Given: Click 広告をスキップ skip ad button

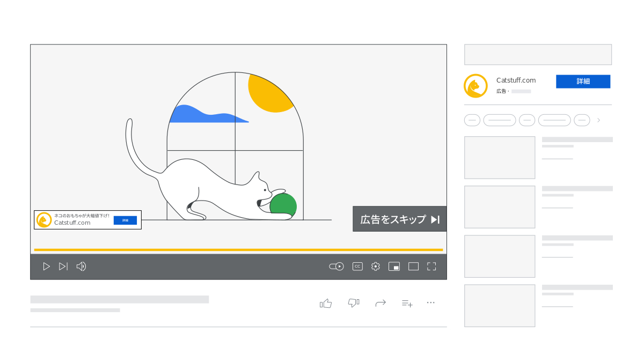Looking at the screenshot, I should (x=399, y=219).
